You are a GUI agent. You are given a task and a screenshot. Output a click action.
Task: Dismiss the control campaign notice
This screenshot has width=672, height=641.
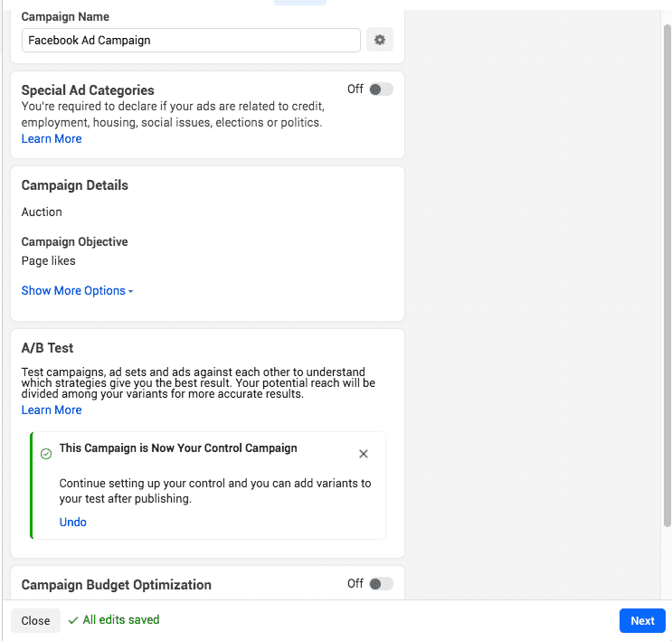tap(364, 454)
